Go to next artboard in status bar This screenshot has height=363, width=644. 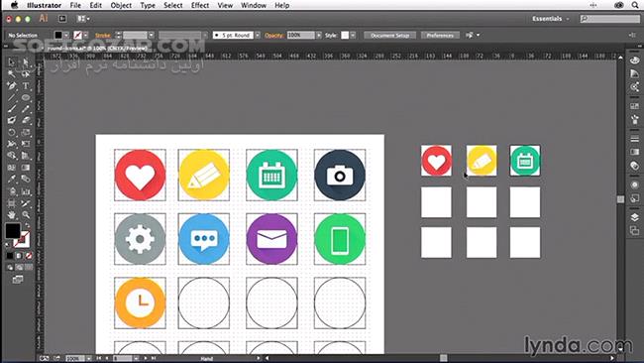pos(145,358)
